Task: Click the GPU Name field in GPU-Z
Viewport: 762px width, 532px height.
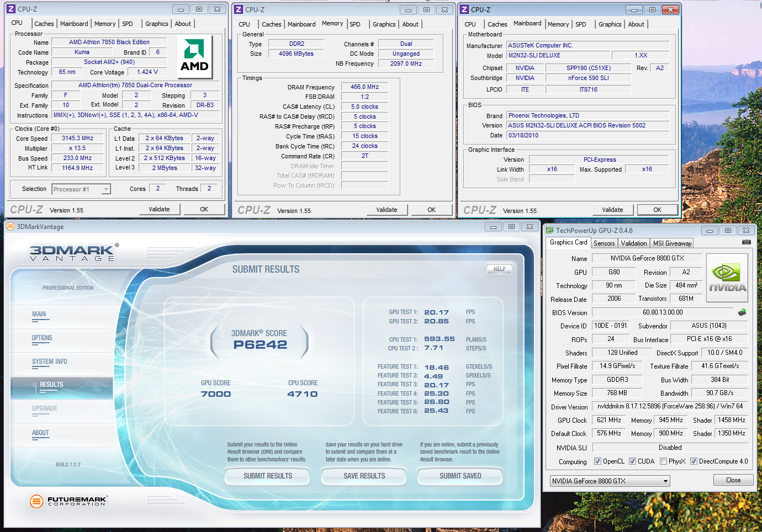Action: click(x=647, y=258)
